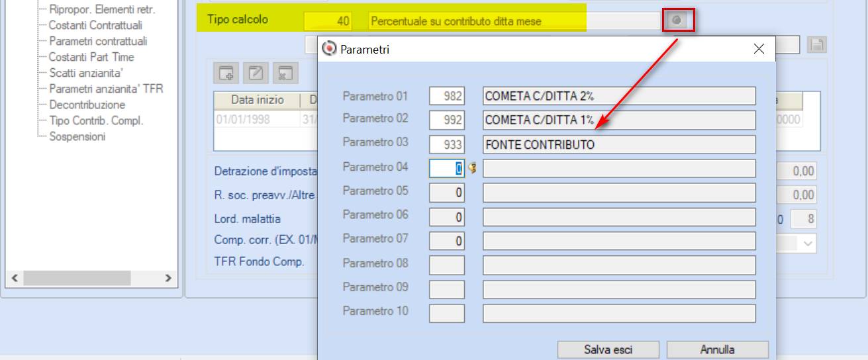The width and height of the screenshot is (868, 360).
Task: Click the Lord. malattia label
Action: 248,219
